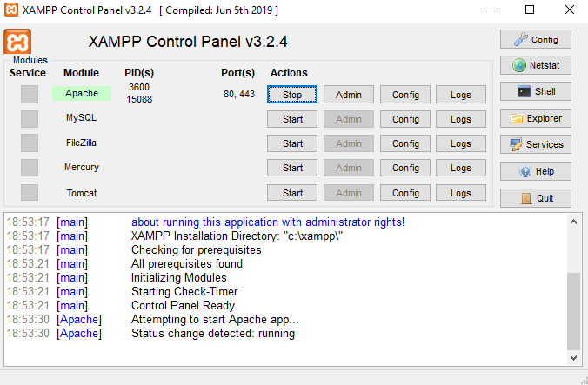This screenshot has width=588, height=385.
Task: Click blue log text about administrator rights
Action: pos(268,222)
